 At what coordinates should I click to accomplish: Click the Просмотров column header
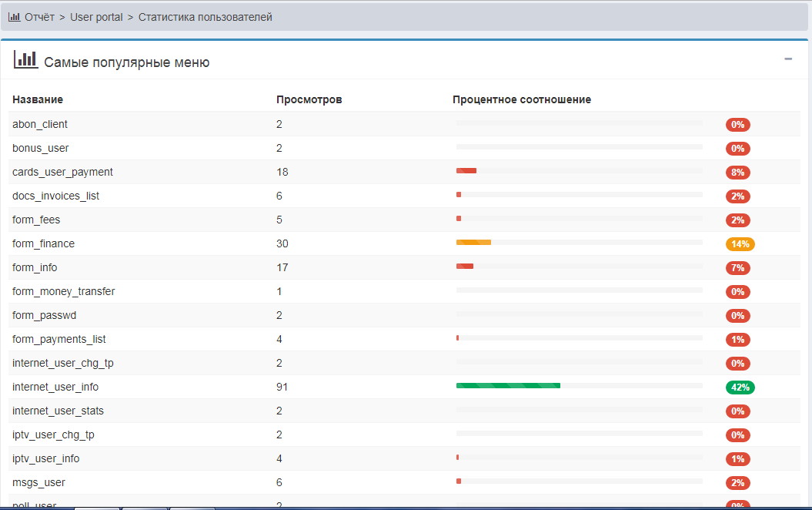point(309,99)
